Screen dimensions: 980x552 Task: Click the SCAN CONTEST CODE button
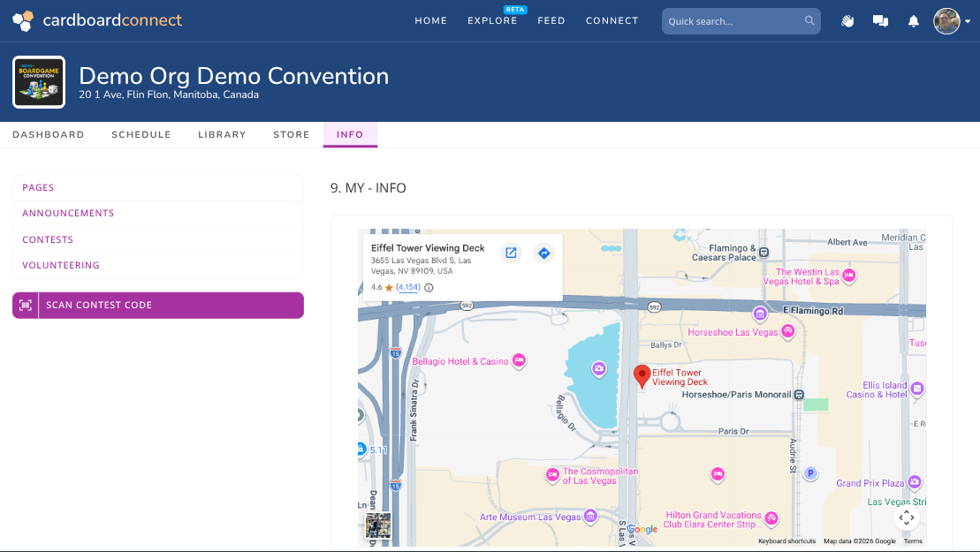[x=158, y=306]
